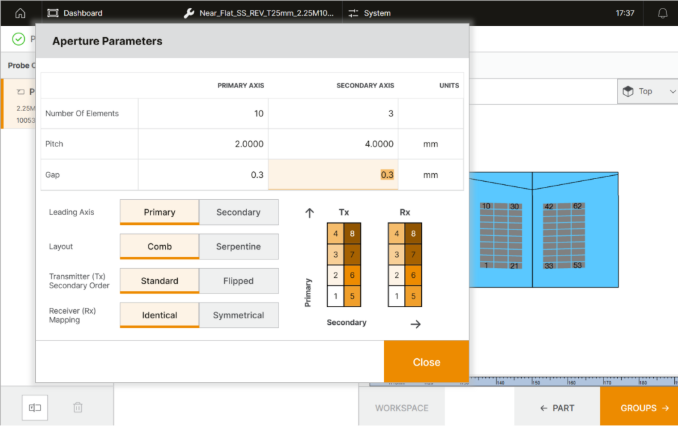Switch Layout to Serpentine

pyautogui.click(x=239, y=247)
